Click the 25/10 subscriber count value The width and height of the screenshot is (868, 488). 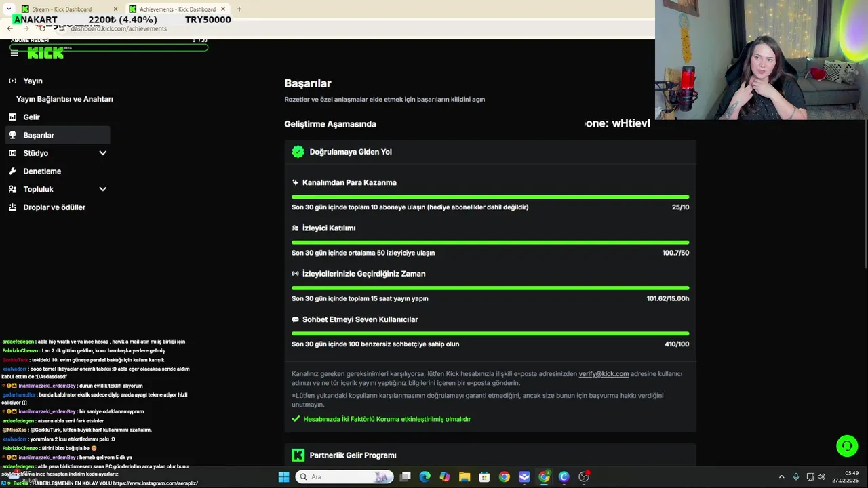point(680,207)
